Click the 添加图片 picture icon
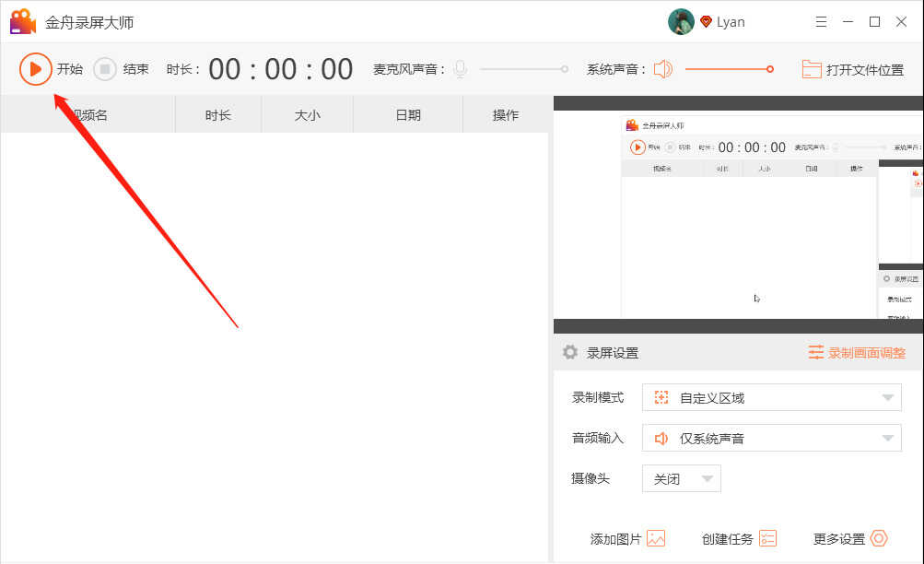 click(x=656, y=539)
